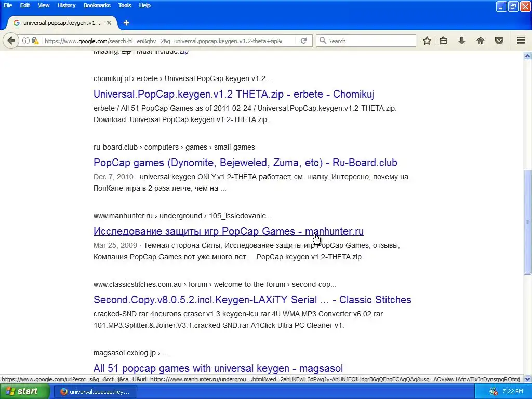532x399 pixels.
Task: Go back with the browser back arrow
Action: pos(11,41)
